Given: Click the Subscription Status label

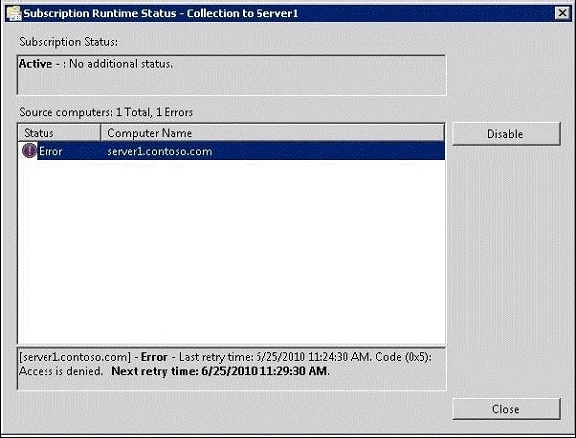Looking at the screenshot, I should (x=69, y=42).
